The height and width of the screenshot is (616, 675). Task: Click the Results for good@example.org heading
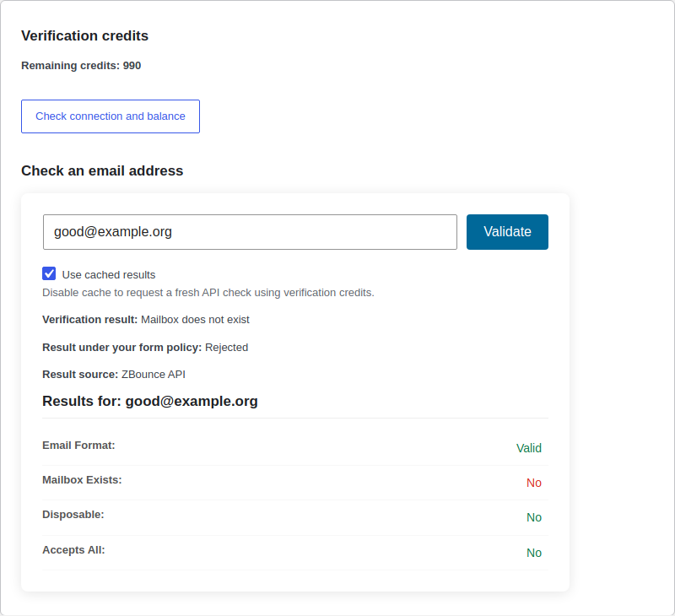[x=150, y=401]
